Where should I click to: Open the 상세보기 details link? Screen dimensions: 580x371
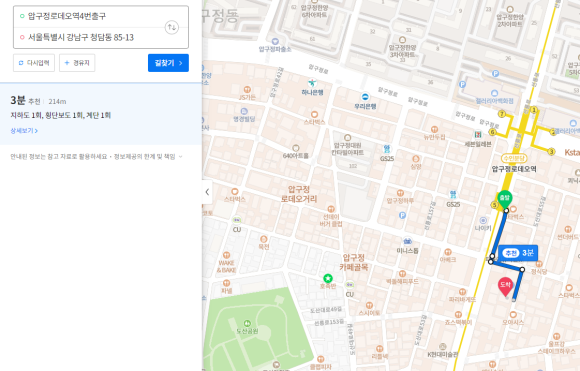pos(24,131)
